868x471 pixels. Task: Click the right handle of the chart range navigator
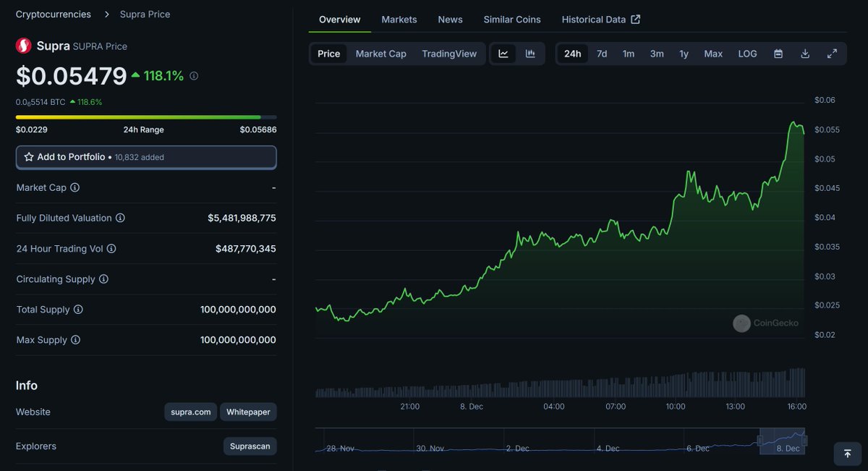click(x=804, y=440)
